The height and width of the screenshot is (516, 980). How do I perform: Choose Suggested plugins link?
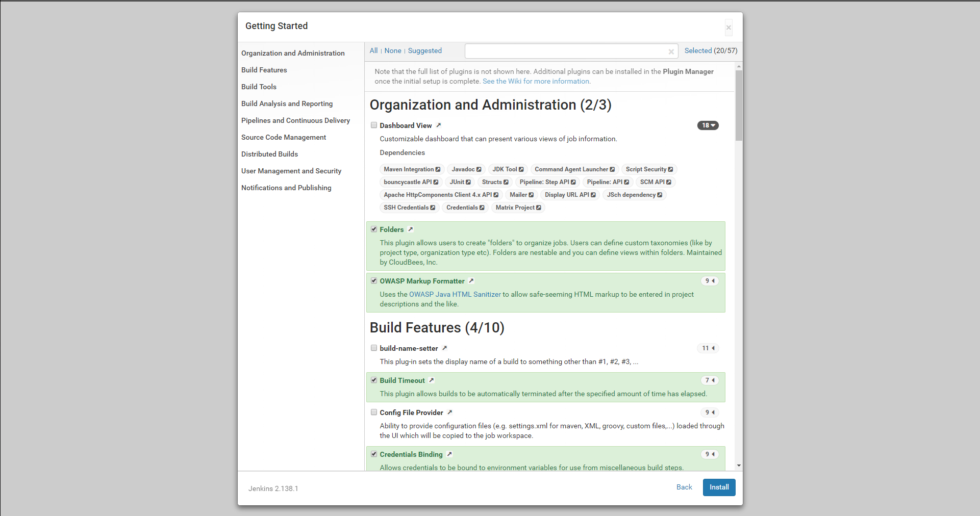coord(425,50)
